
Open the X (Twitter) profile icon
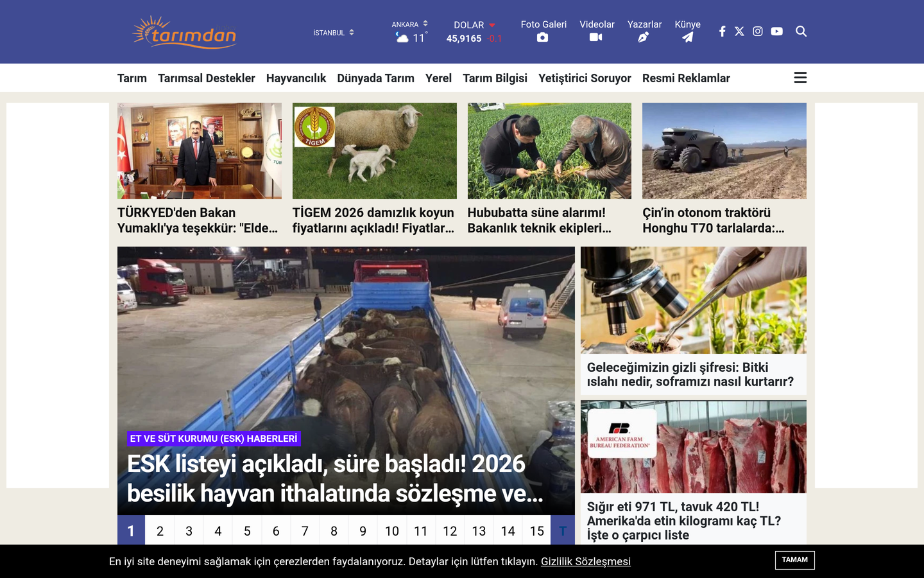(739, 31)
